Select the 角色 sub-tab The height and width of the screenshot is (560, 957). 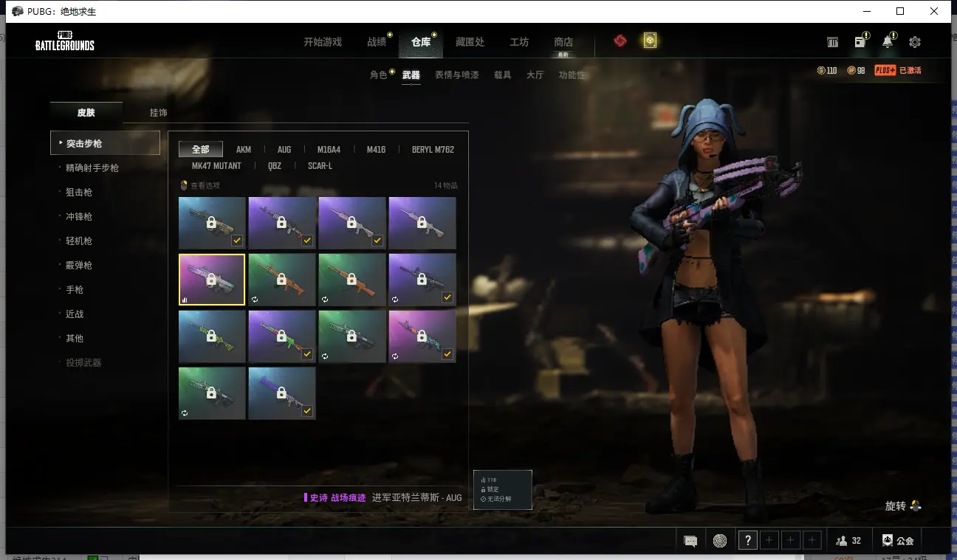[x=379, y=75]
